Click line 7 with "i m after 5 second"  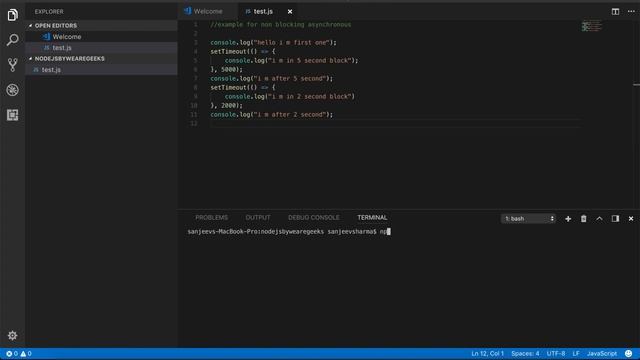(x=272, y=78)
